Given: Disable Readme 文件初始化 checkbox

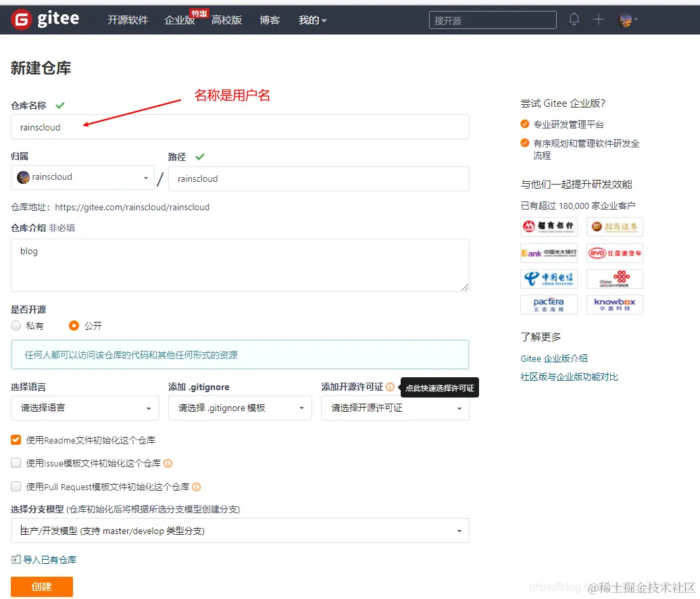Looking at the screenshot, I should tap(15, 439).
